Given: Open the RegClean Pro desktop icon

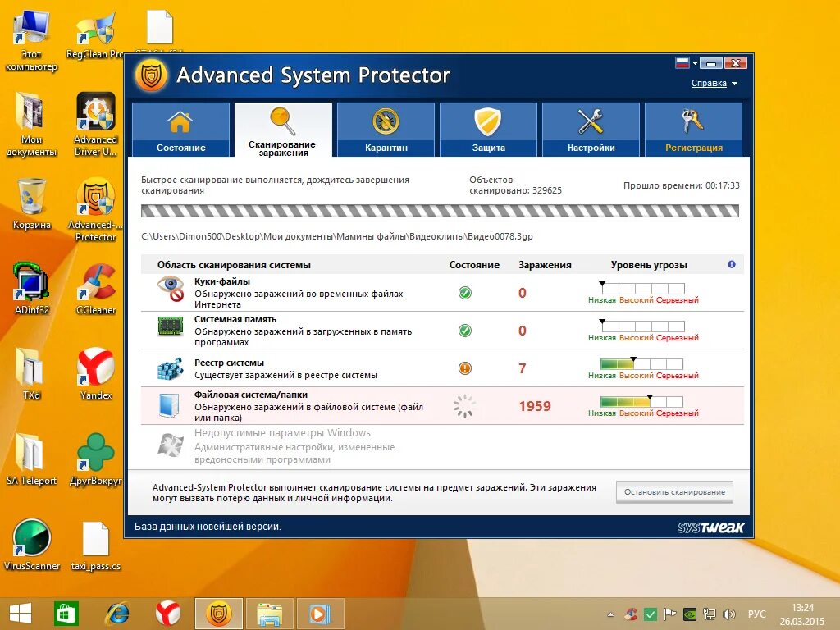Looking at the screenshot, I should click(95, 35).
